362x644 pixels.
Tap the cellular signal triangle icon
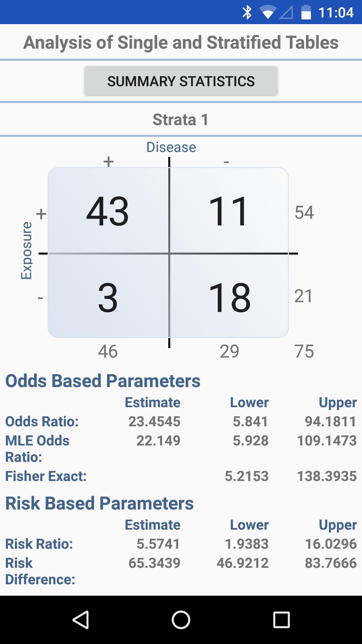pyautogui.click(x=286, y=12)
